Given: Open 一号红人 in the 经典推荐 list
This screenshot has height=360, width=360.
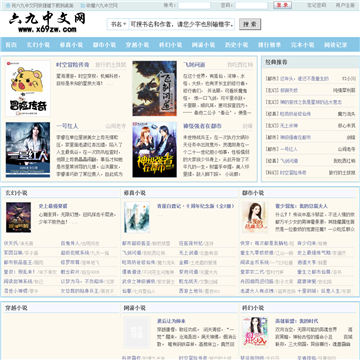Looking at the screenshot, I should click(289, 149).
